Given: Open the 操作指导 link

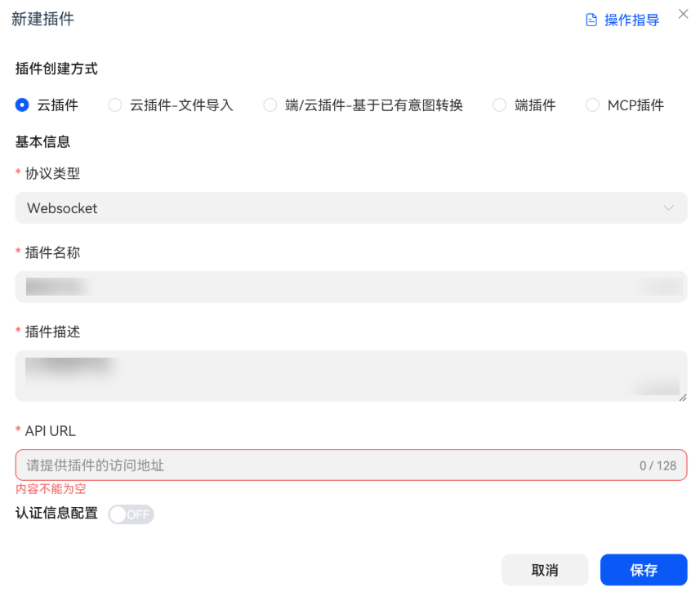Looking at the screenshot, I should pyautogui.click(x=631, y=20).
